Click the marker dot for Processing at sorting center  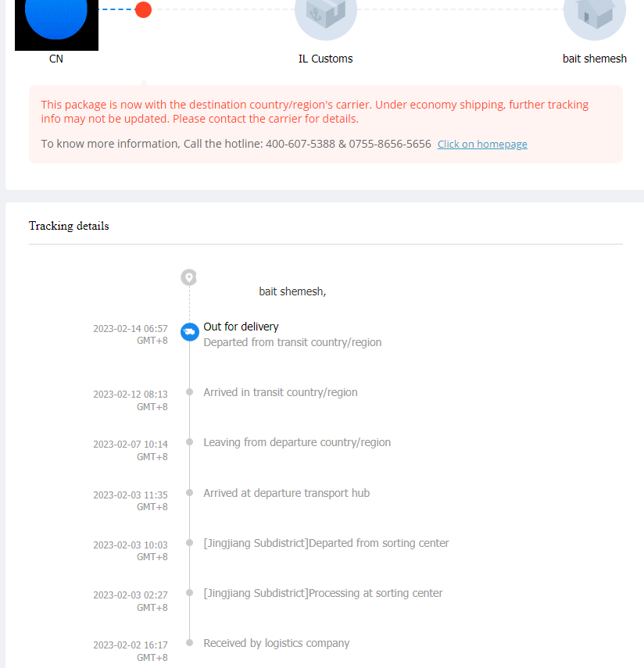coord(190,592)
